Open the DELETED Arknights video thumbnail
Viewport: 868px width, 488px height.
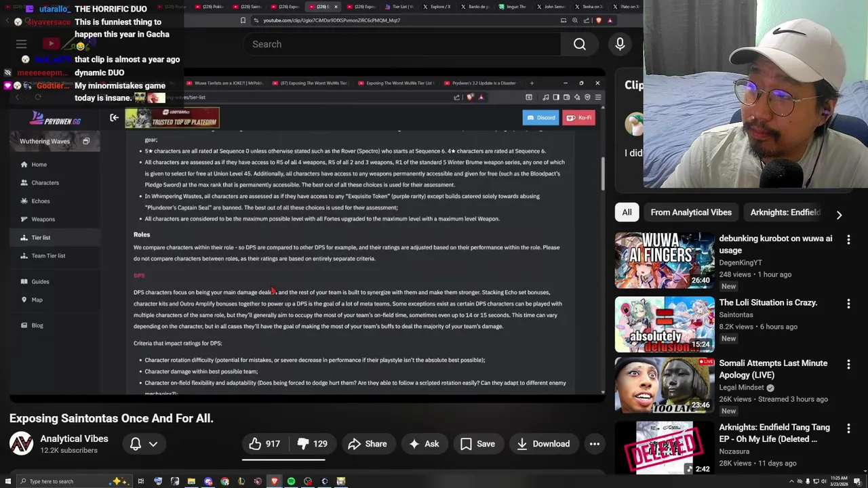click(x=665, y=447)
